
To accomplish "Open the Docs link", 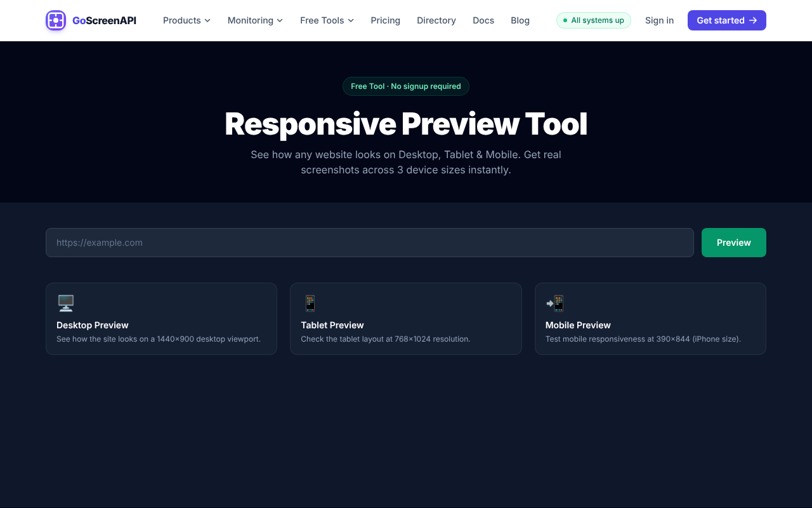I will [x=483, y=20].
